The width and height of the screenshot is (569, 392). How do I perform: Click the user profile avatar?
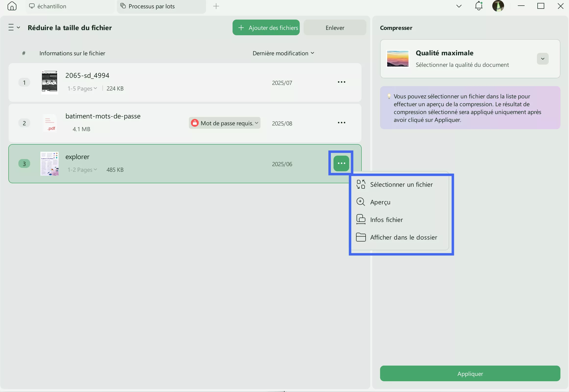pyautogui.click(x=498, y=6)
